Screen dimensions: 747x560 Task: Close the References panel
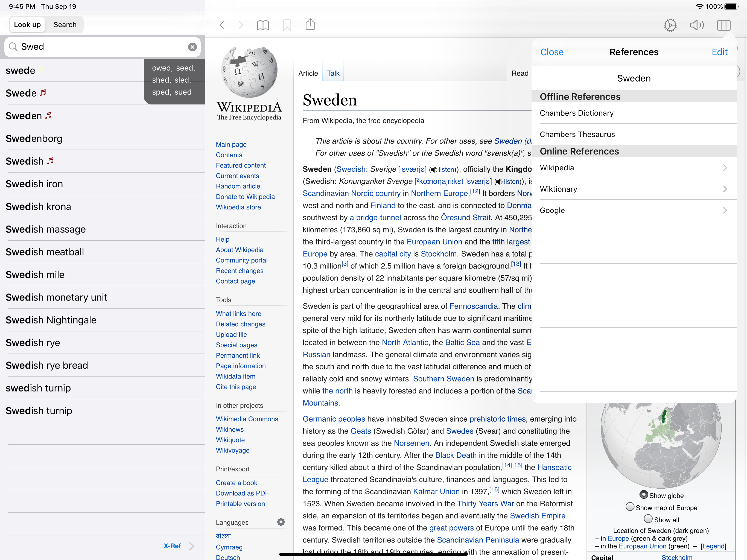click(552, 52)
